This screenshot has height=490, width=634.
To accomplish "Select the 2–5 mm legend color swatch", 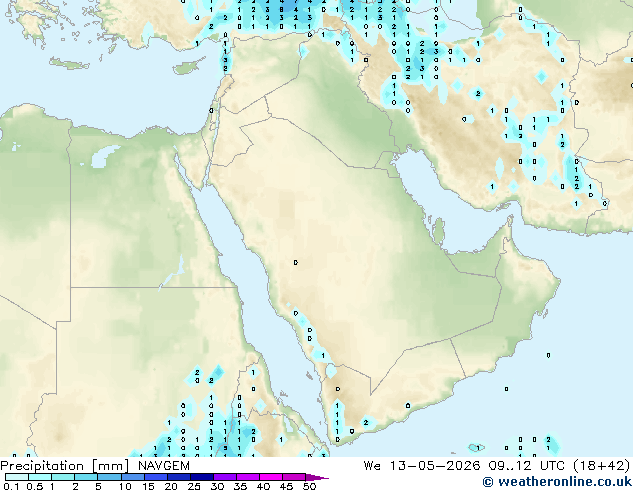I will pos(86,477).
